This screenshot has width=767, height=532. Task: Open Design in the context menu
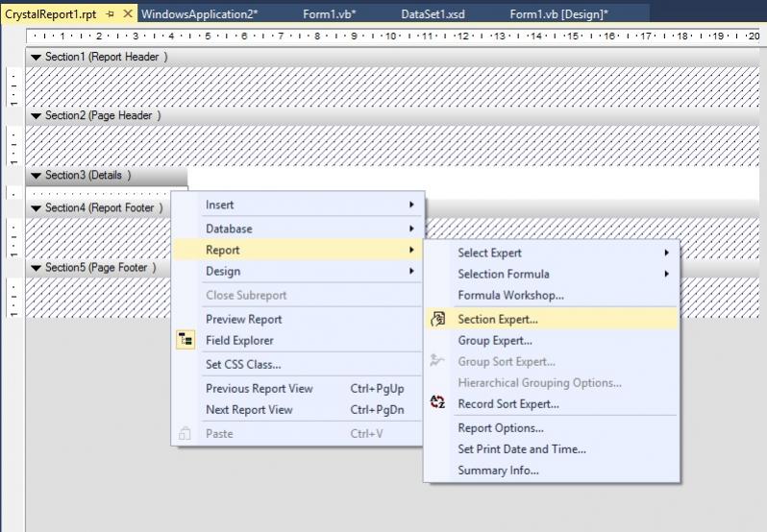[297, 271]
